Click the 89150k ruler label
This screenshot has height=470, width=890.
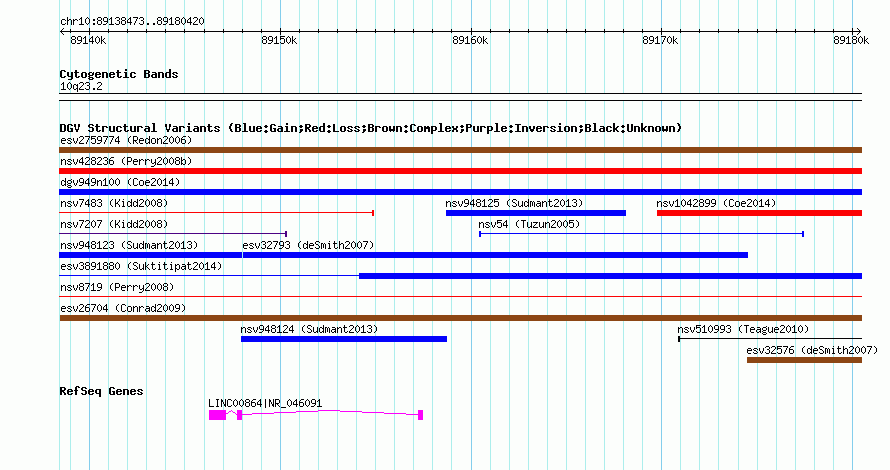point(279,40)
